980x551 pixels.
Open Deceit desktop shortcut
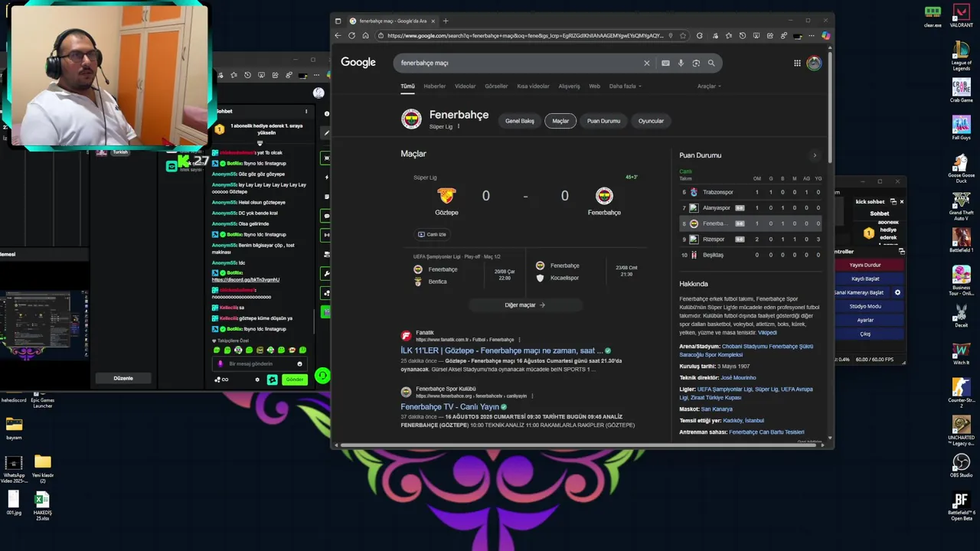pos(961,315)
